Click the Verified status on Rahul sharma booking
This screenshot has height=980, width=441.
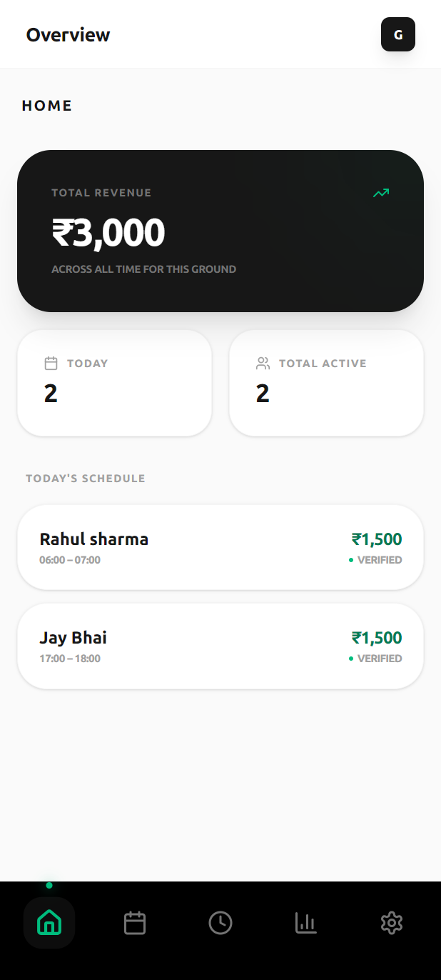pos(379,560)
